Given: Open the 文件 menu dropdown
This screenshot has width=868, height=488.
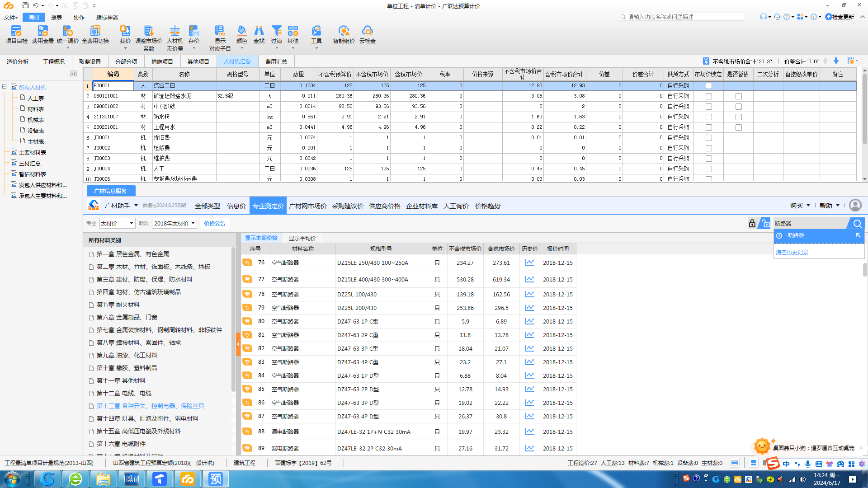Looking at the screenshot, I should [x=11, y=17].
